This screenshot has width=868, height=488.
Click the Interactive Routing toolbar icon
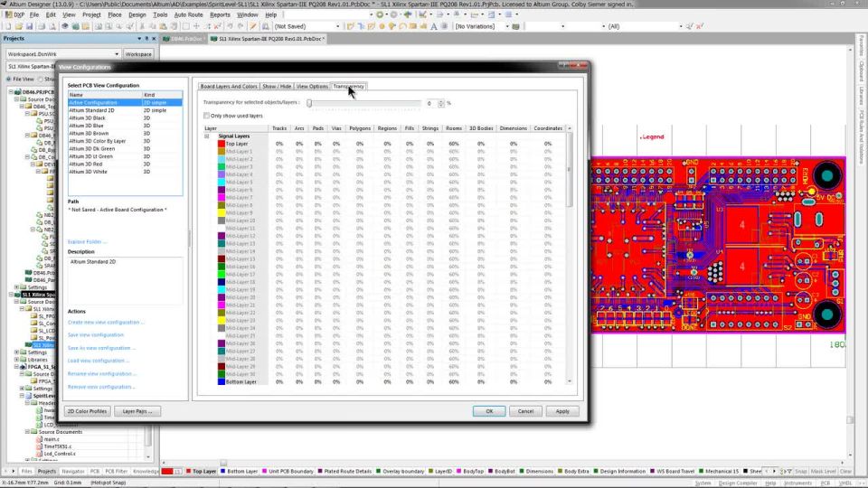coord(351,26)
